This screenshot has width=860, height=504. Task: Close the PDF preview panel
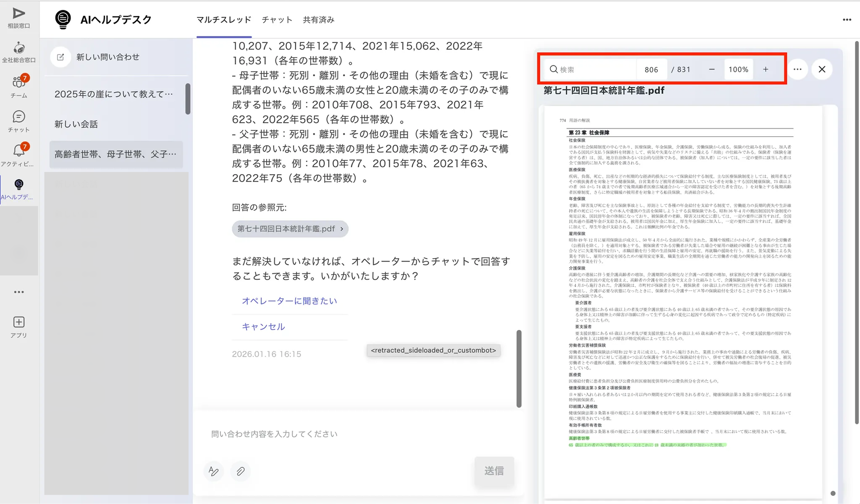click(822, 69)
